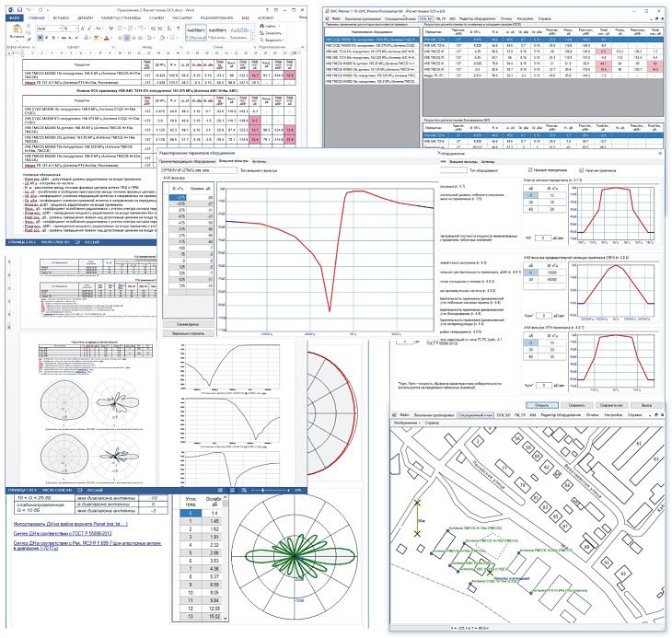
Task: Align text right in Word
Action: coord(133,38)
